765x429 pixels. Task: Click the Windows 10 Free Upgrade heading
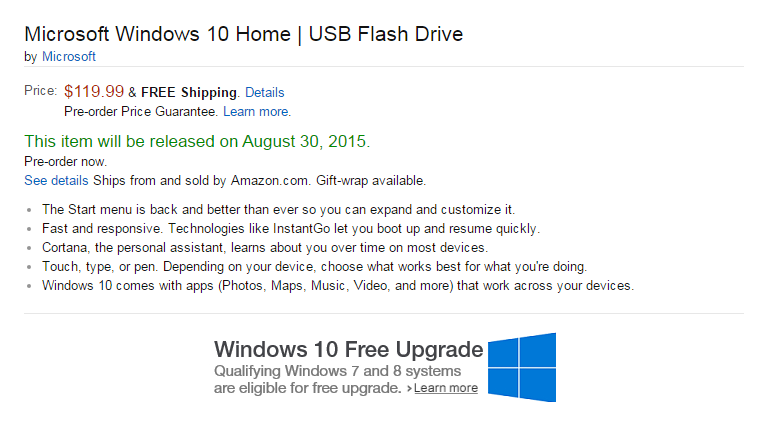[x=348, y=350]
